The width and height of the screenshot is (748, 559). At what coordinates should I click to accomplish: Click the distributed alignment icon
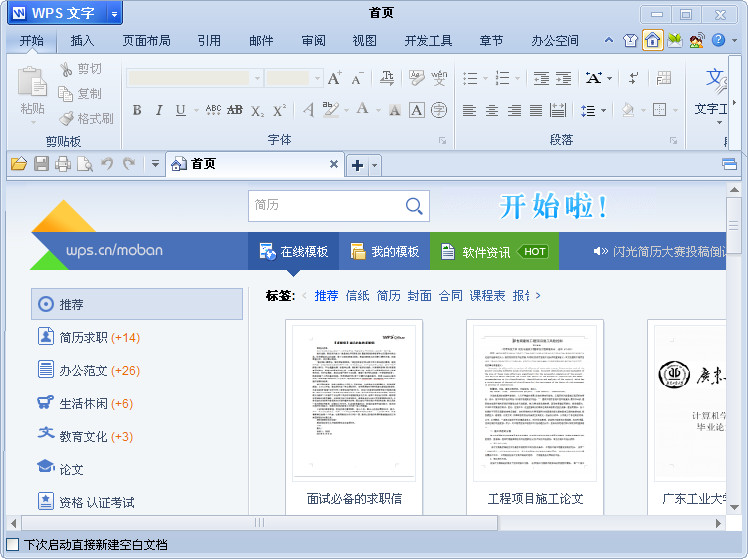click(x=558, y=110)
